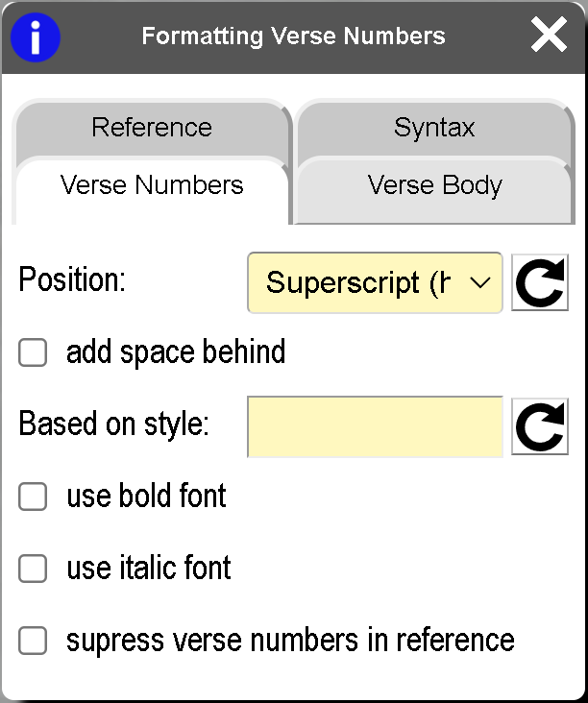Click the Position dropdown chevron arrow
Screen dimensions: 588x703
(x=483, y=282)
